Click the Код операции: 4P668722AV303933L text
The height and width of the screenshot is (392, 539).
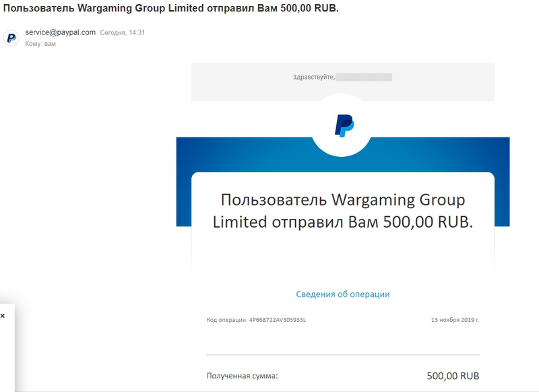[x=256, y=320]
